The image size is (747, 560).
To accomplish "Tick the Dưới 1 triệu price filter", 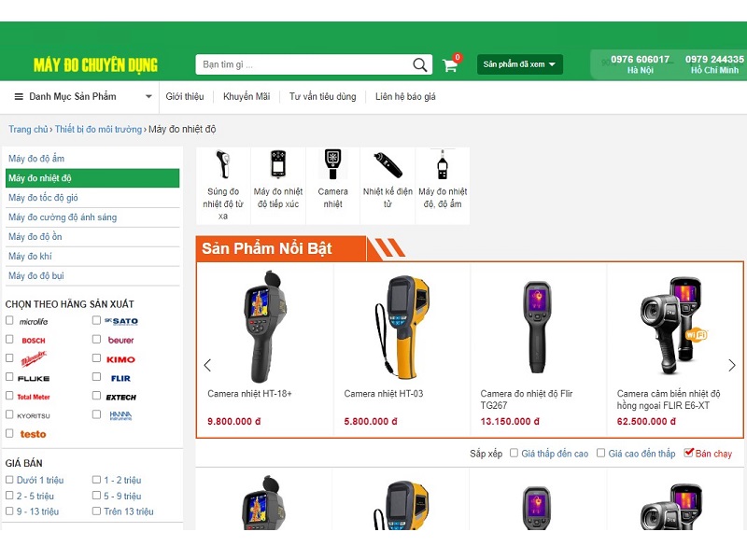I will coord(9,480).
